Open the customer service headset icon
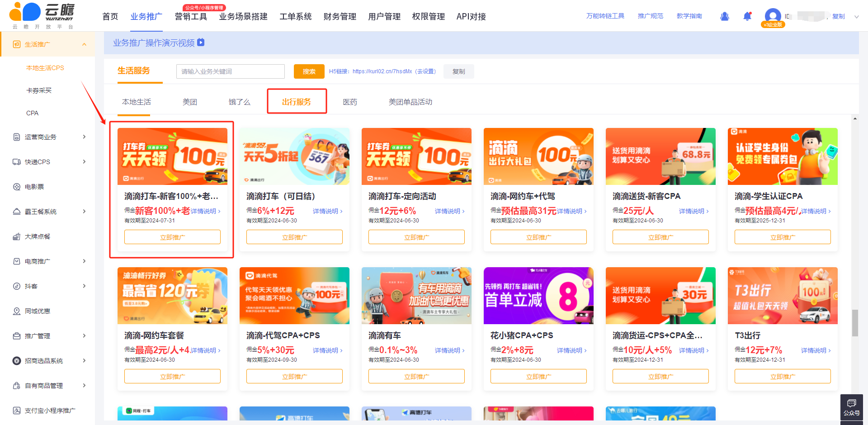The image size is (868, 425). [x=724, y=16]
